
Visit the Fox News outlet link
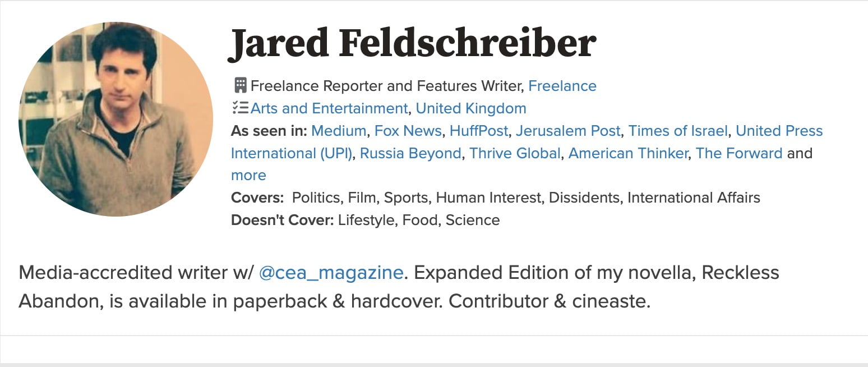[x=408, y=131]
